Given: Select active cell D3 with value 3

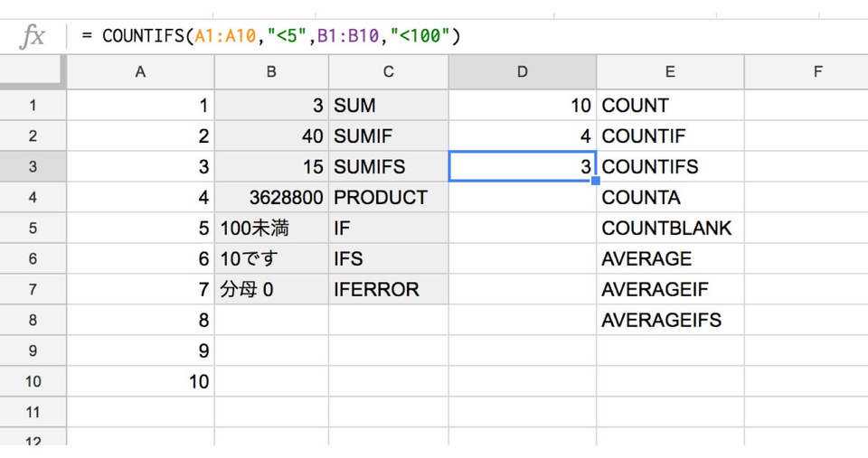Looking at the screenshot, I should [522, 166].
